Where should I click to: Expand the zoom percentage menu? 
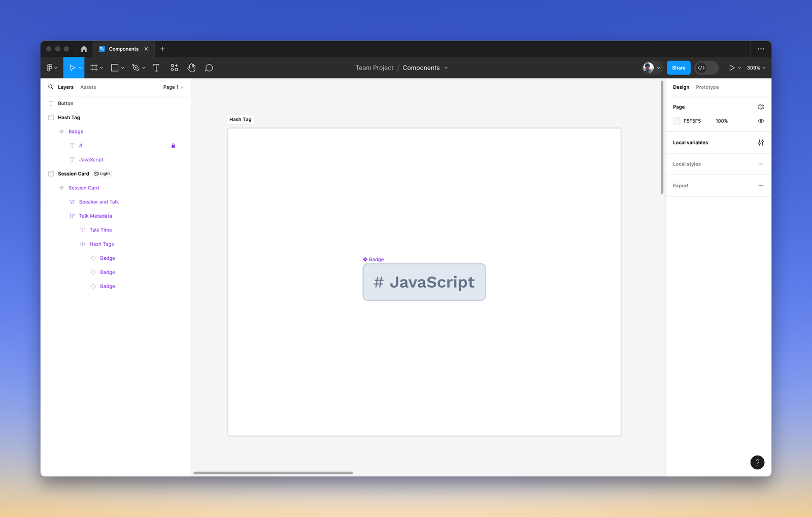pyautogui.click(x=756, y=67)
